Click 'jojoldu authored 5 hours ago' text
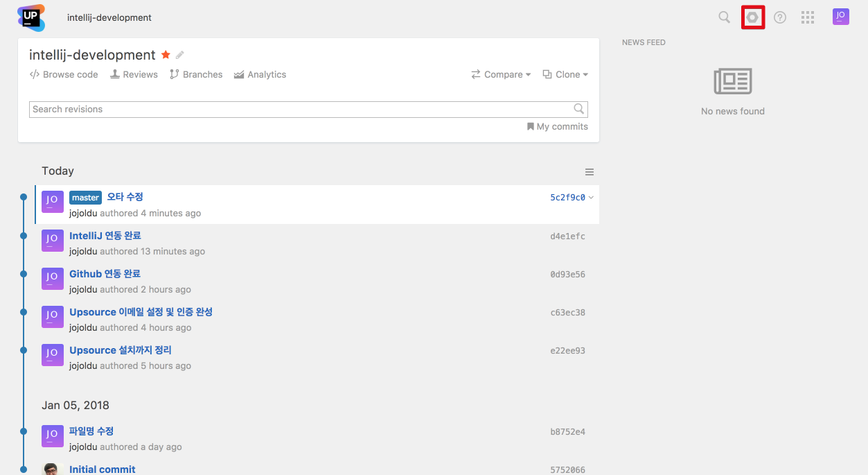Screen dimensions: 868x475 [130, 365]
